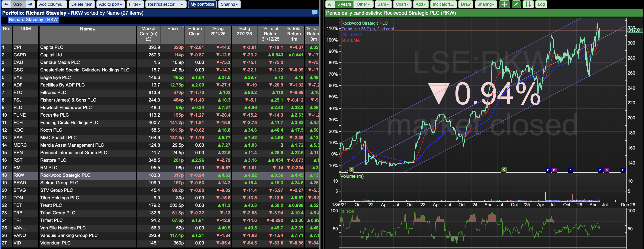
Task: Open the Bars dropdown menu
Action: [383, 4]
